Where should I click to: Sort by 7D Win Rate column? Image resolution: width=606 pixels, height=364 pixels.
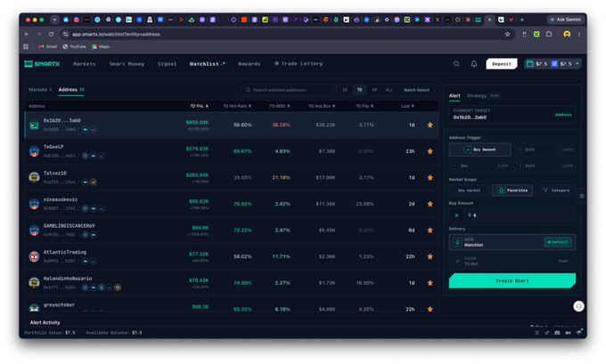(x=237, y=106)
